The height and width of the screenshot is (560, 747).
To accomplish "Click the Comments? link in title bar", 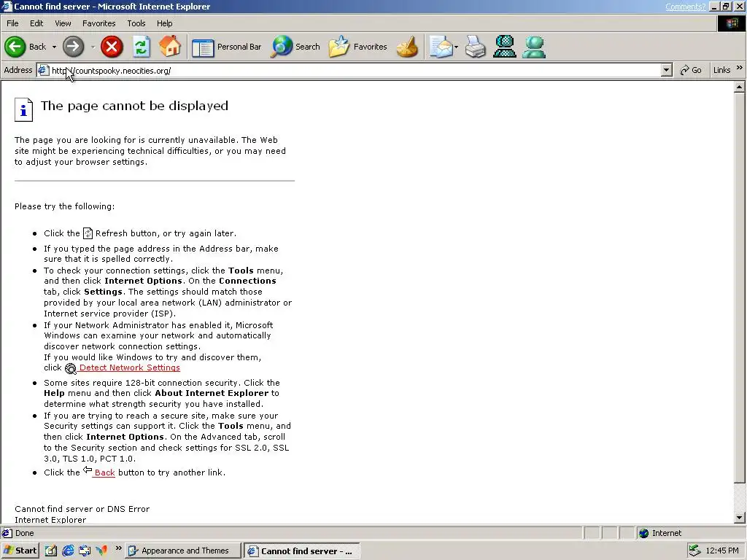I will pyautogui.click(x=685, y=6).
